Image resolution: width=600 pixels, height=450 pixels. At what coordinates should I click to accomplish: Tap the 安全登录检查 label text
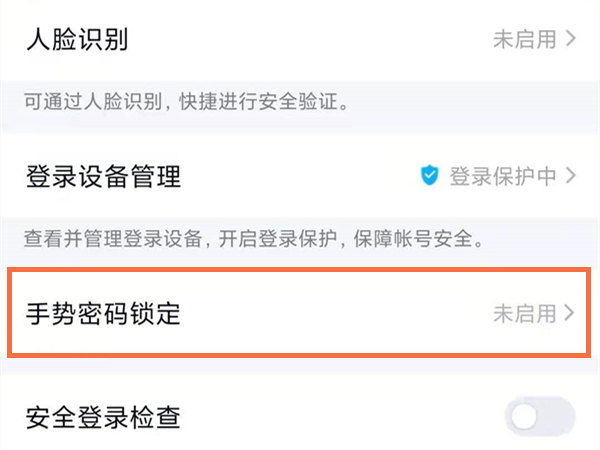[x=103, y=417]
